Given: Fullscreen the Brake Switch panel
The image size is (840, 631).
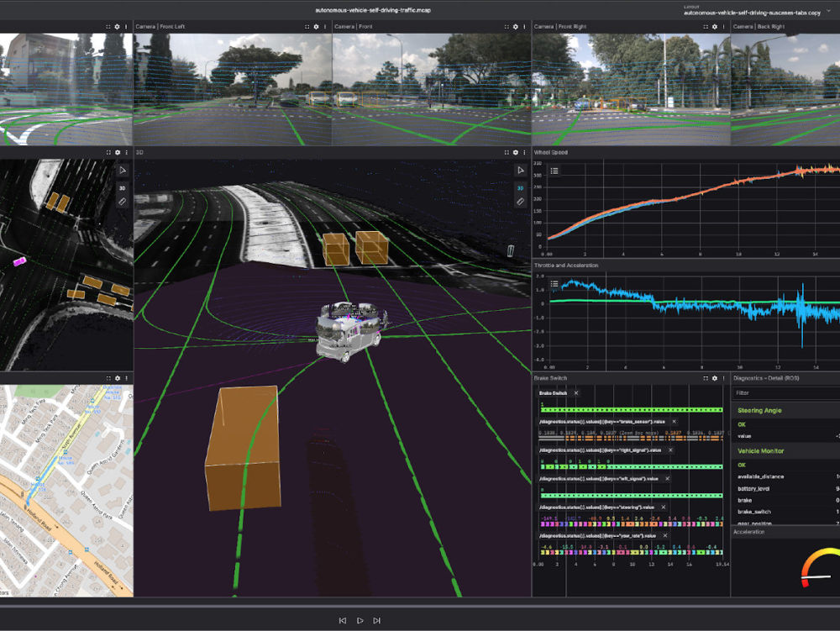Looking at the screenshot, I should [x=706, y=378].
